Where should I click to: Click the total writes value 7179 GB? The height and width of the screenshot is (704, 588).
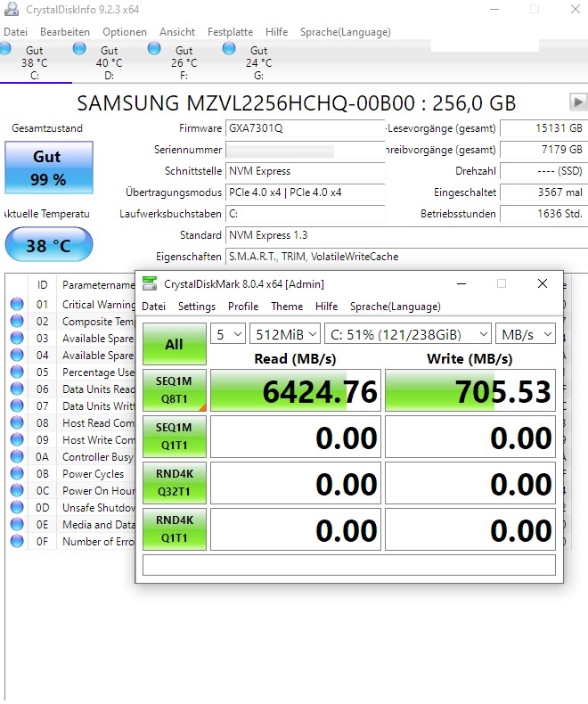pos(543,150)
